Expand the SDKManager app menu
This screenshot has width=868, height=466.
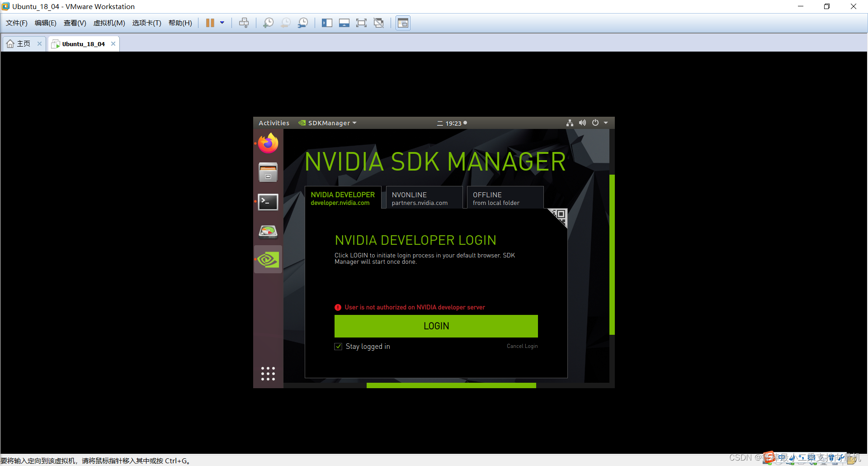tap(328, 123)
